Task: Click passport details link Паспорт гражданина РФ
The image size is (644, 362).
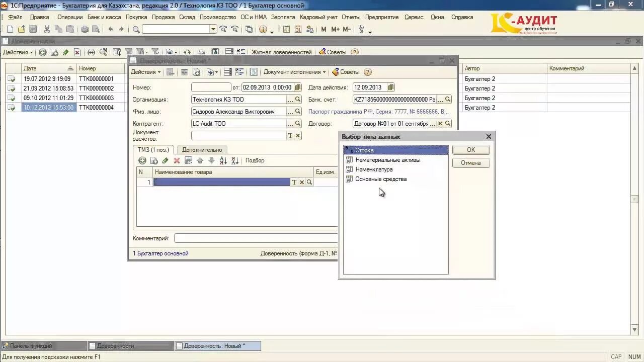Action: click(x=378, y=112)
